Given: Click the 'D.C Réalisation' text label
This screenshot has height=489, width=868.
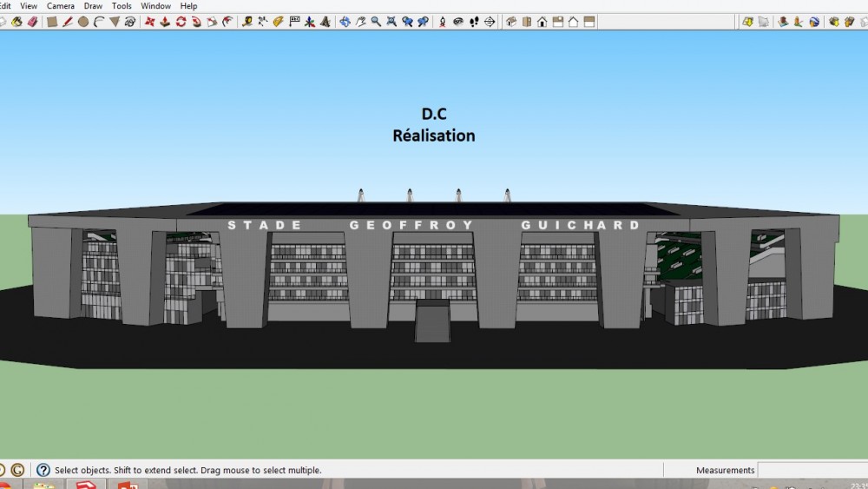Looking at the screenshot, I should (x=433, y=125).
